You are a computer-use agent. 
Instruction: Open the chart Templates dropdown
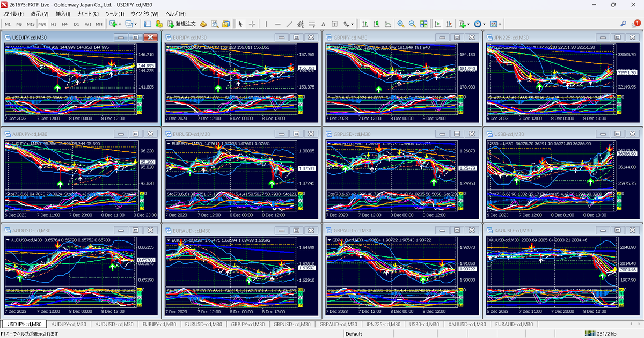(x=494, y=24)
